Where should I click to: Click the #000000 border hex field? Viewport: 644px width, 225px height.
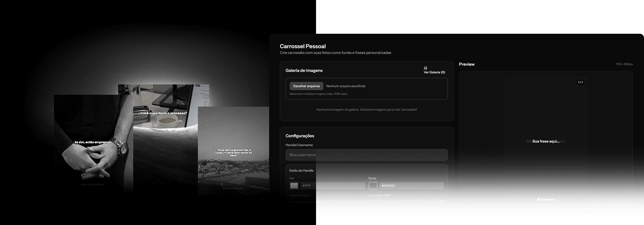411,186
